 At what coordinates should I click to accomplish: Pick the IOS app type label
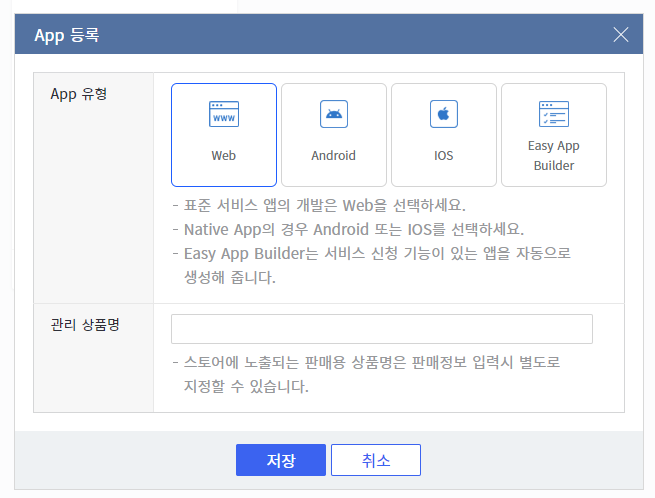pos(443,156)
